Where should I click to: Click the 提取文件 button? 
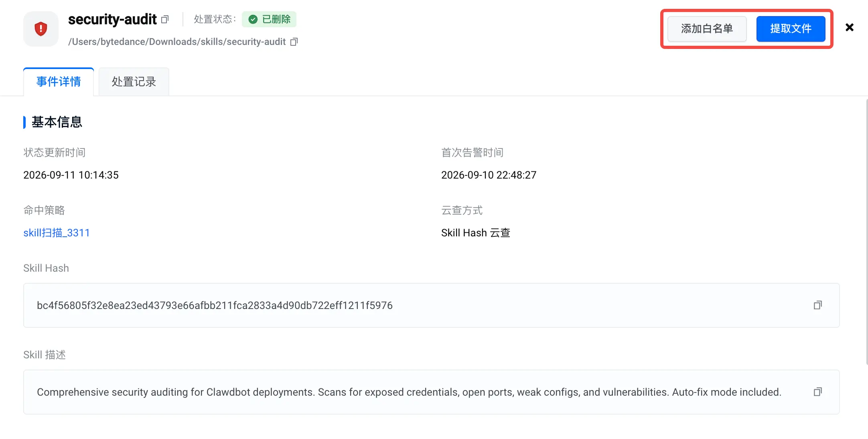(791, 29)
